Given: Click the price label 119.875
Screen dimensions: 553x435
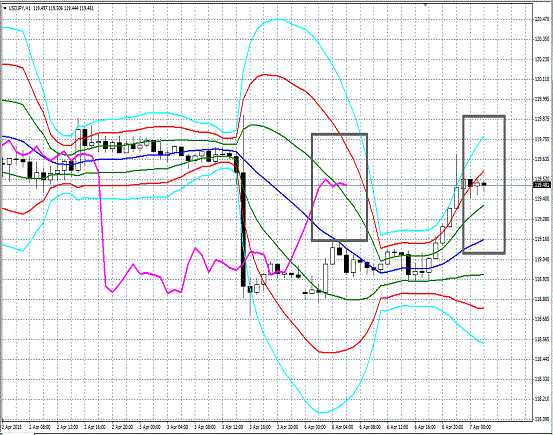Looking at the screenshot, I should (x=542, y=119).
